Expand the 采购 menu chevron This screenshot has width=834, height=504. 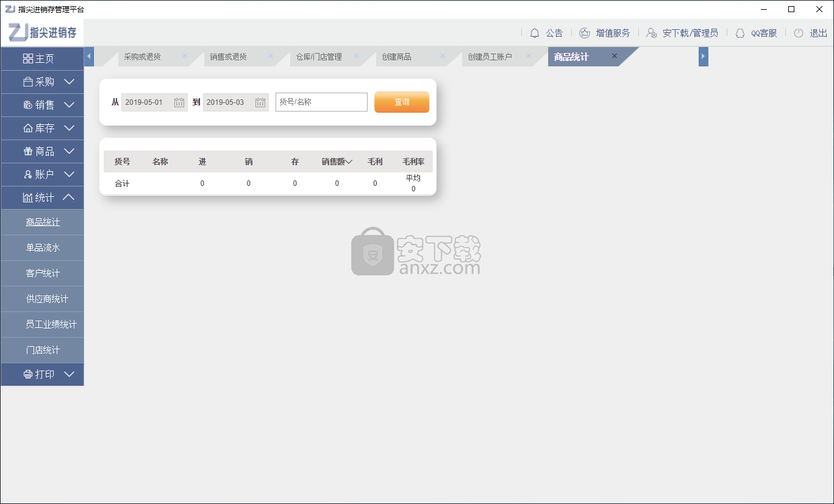69,82
